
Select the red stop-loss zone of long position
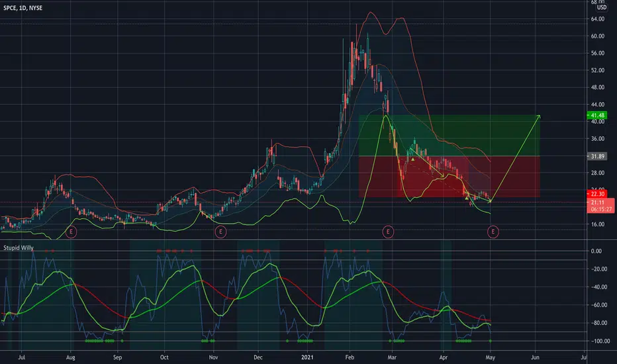pyautogui.click(x=449, y=177)
